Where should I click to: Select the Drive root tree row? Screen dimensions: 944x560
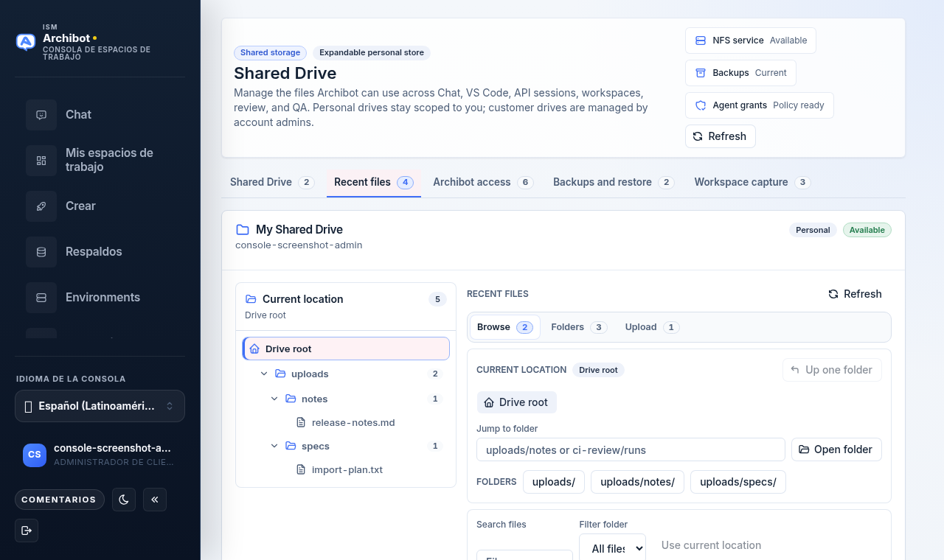click(x=346, y=349)
